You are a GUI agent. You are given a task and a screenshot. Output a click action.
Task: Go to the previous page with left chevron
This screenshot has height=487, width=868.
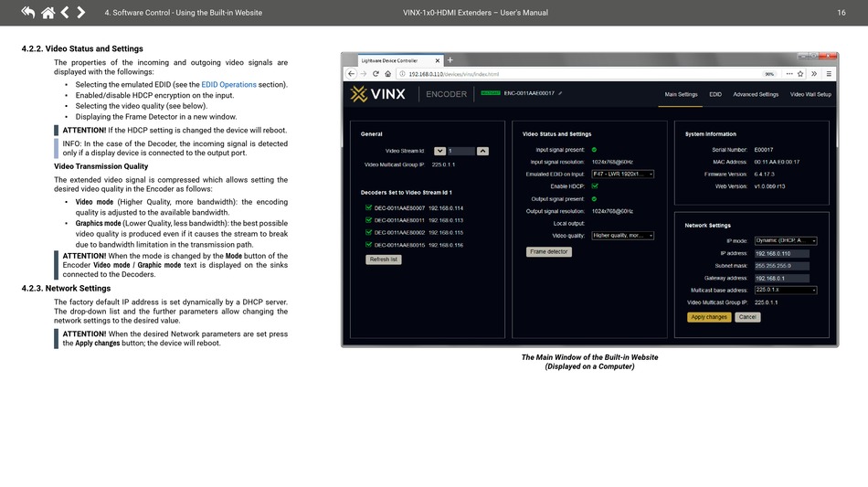point(65,12)
